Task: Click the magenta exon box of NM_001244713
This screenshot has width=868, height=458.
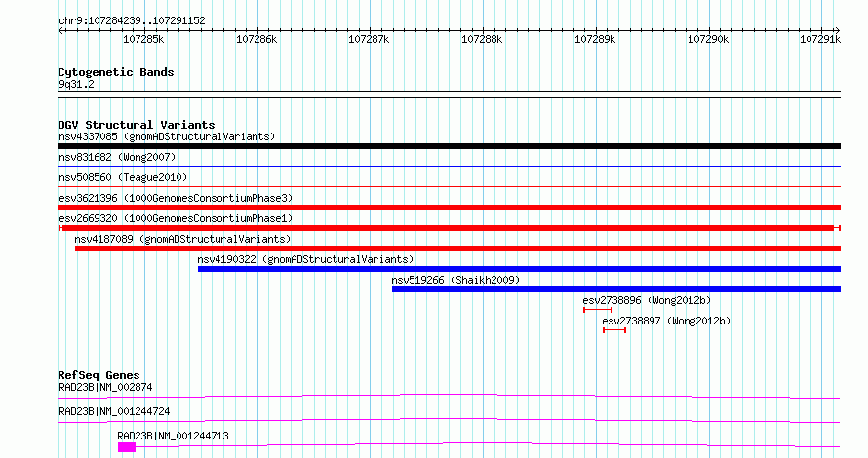Action: point(127,447)
